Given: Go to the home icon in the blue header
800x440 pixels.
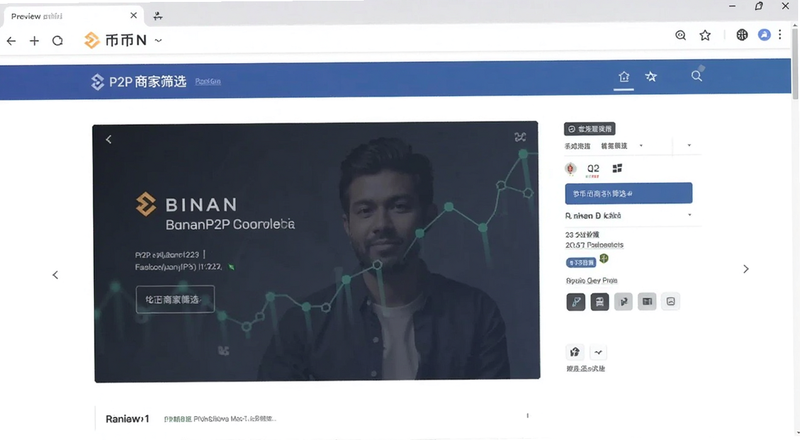Looking at the screenshot, I should pos(624,77).
